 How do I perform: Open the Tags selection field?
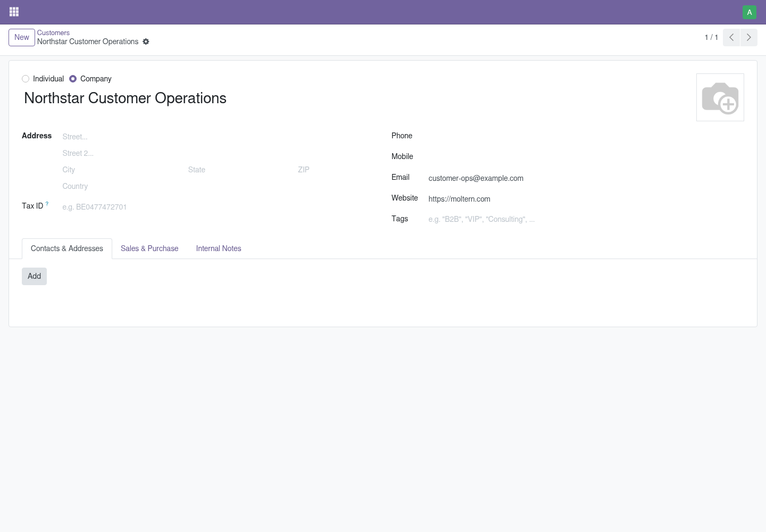point(586,219)
